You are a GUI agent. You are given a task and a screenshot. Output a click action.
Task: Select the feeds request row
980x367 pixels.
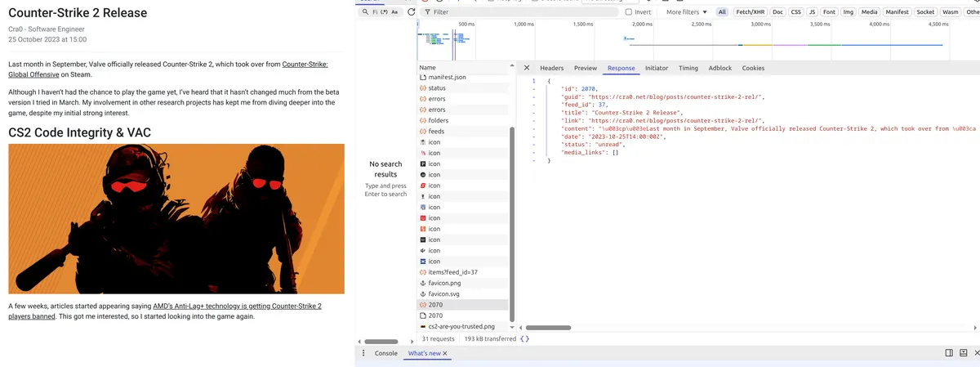click(464, 131)
